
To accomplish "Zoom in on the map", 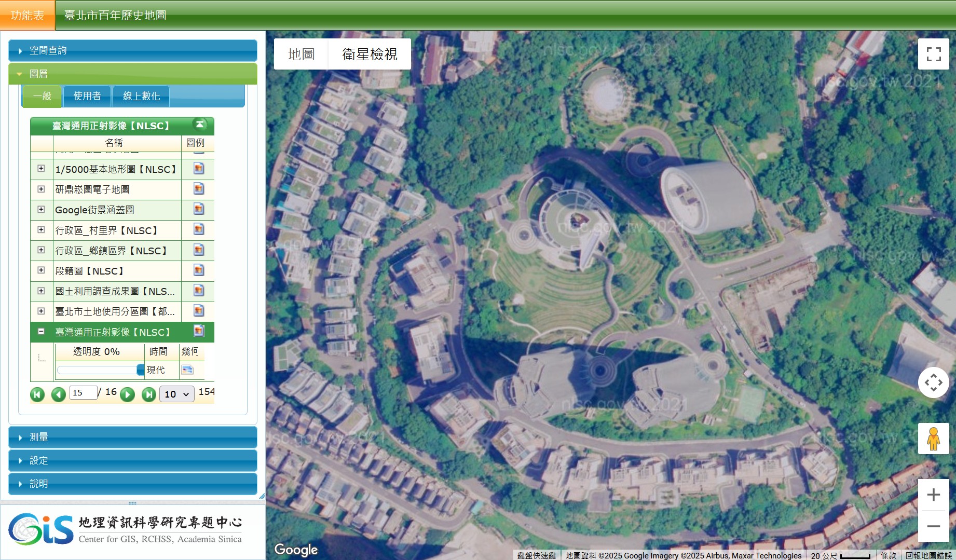I will tap(933, 495).
